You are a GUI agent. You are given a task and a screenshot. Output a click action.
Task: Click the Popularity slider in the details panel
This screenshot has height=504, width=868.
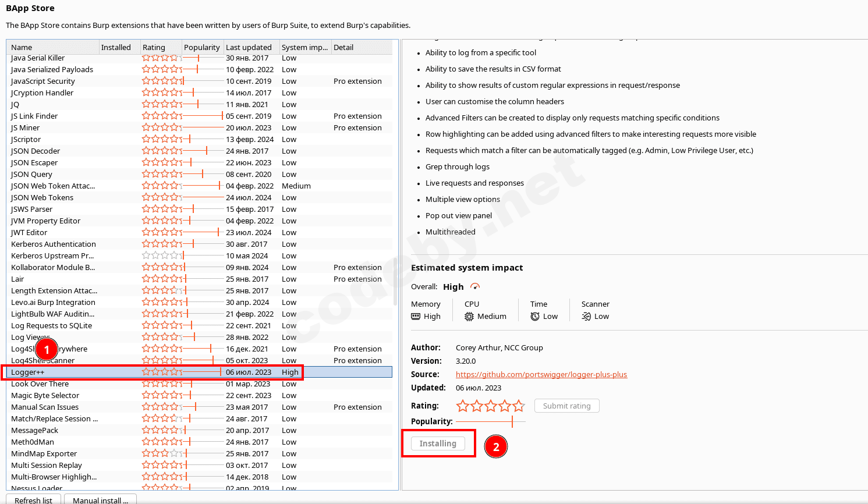[x=491, y=421]
